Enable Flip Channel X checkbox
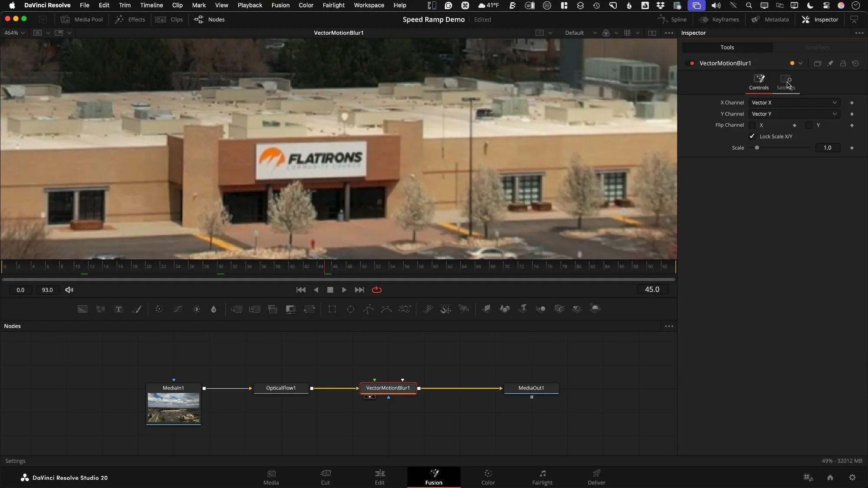This screenshot has width=868, height=488. [x=752, y=125]
